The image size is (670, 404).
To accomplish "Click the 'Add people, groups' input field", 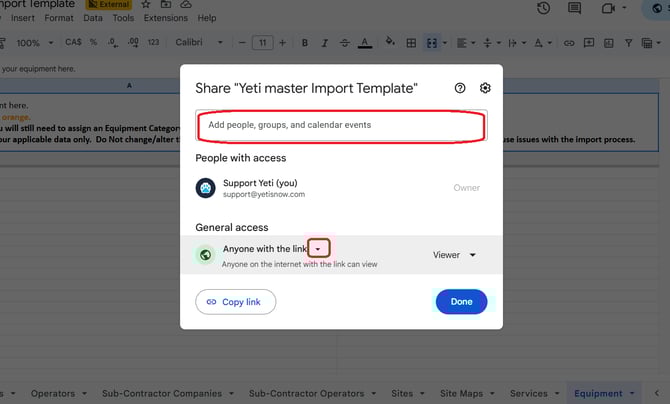I will [x=340, y=125].
